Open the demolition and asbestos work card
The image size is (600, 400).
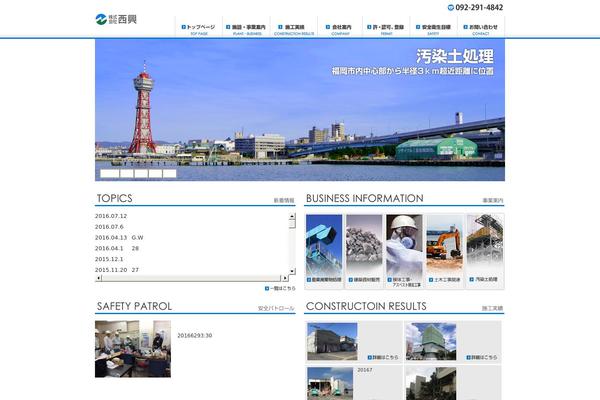[x=404, y=251]
